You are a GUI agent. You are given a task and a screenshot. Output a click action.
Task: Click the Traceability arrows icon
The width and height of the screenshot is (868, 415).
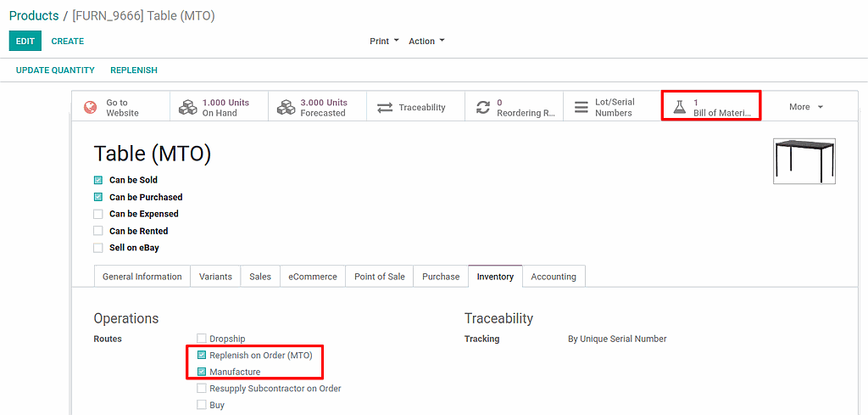[x=385, y=108]
